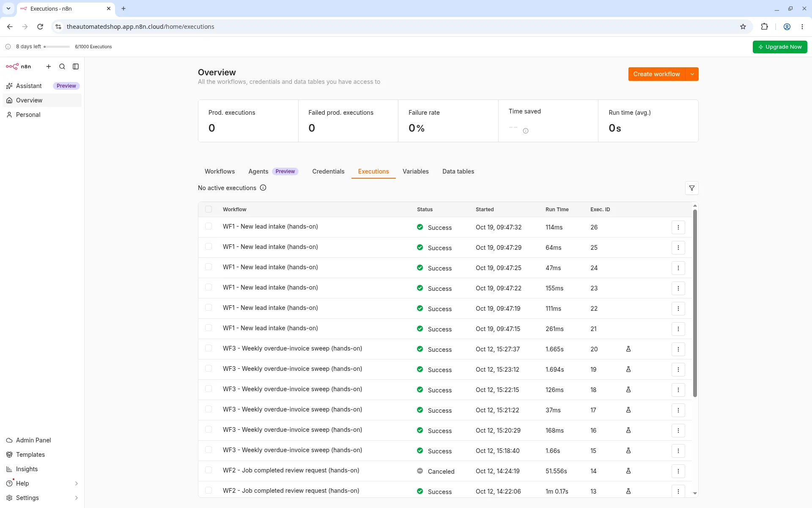Click the Create workflow button
The height and width of the screenshot is (508, 812).
click(x=656, y=74)
